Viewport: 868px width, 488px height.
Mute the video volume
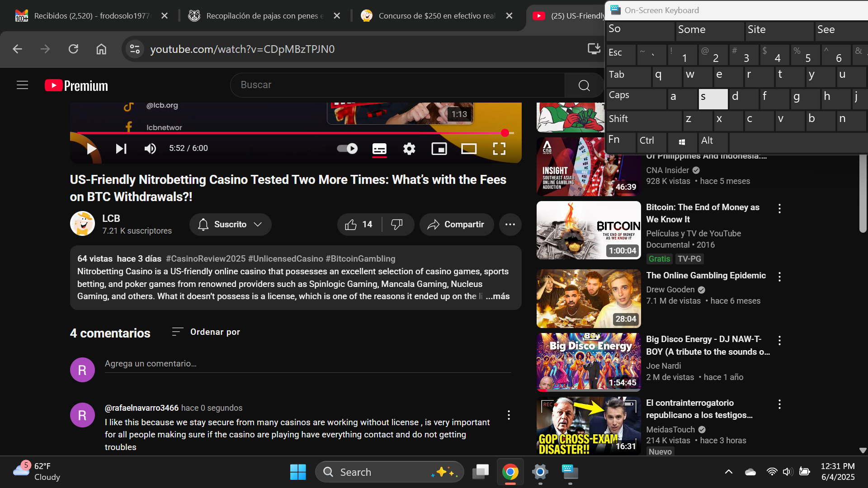150,149
